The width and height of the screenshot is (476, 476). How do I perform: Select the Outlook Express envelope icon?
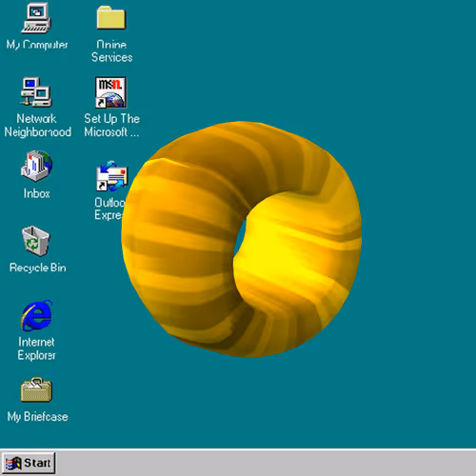pyautogui.click(x=112, y=176)
